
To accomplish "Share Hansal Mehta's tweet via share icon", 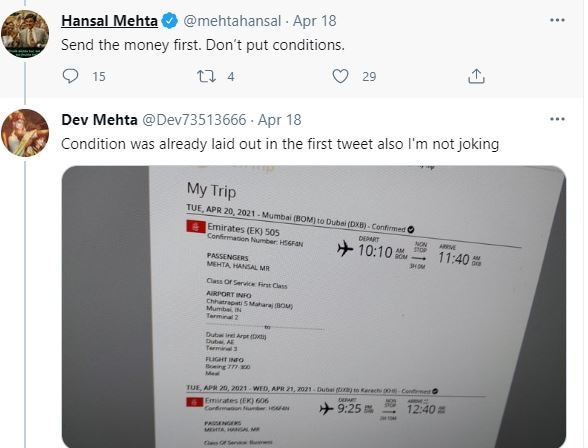I will 476,76.
